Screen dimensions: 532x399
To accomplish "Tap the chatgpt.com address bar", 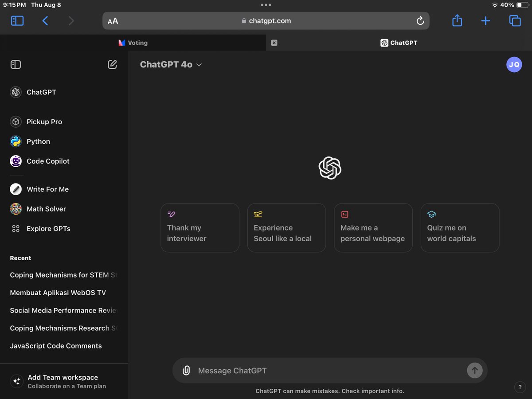I will tap(266, 21).
